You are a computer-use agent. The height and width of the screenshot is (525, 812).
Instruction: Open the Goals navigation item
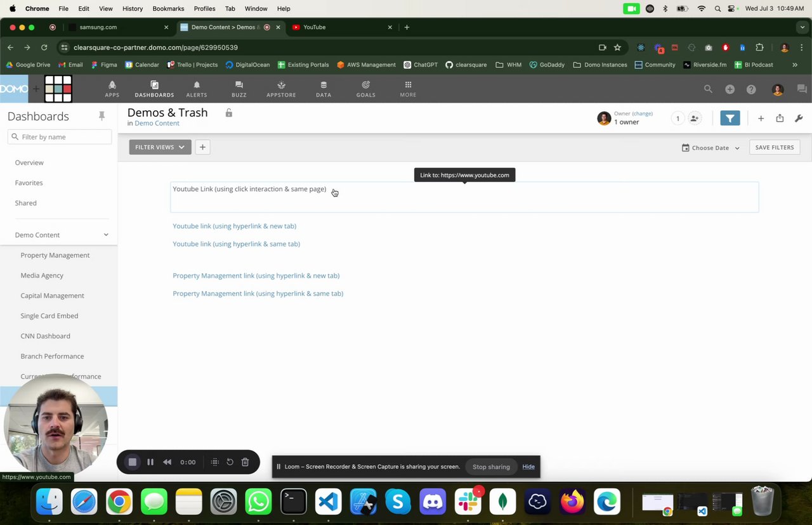[366, 89]
